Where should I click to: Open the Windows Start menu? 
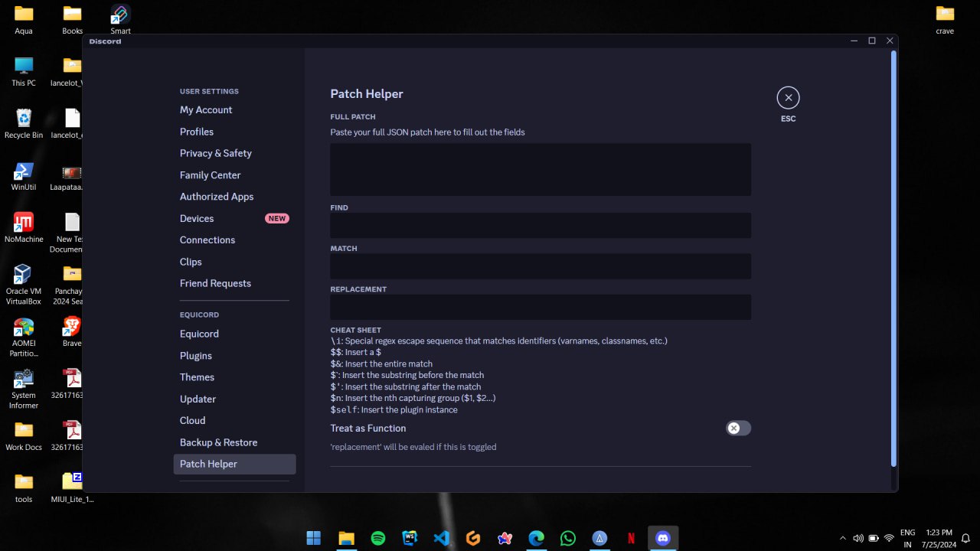click(314, 538)
